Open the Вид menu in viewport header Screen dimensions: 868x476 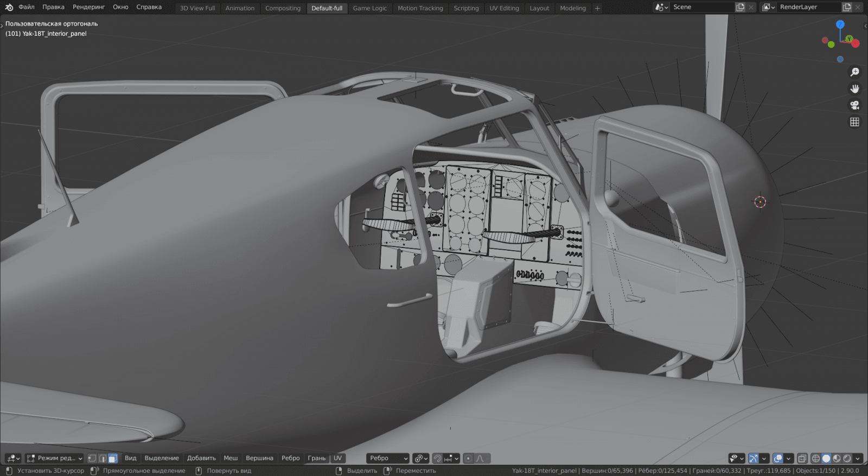(x=131, y=459)
